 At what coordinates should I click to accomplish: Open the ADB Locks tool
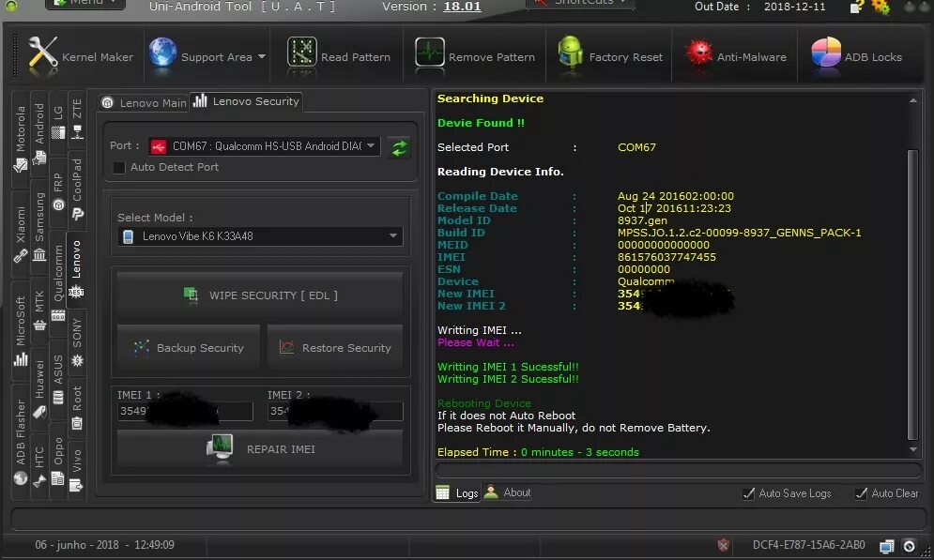tap(857, 56)
